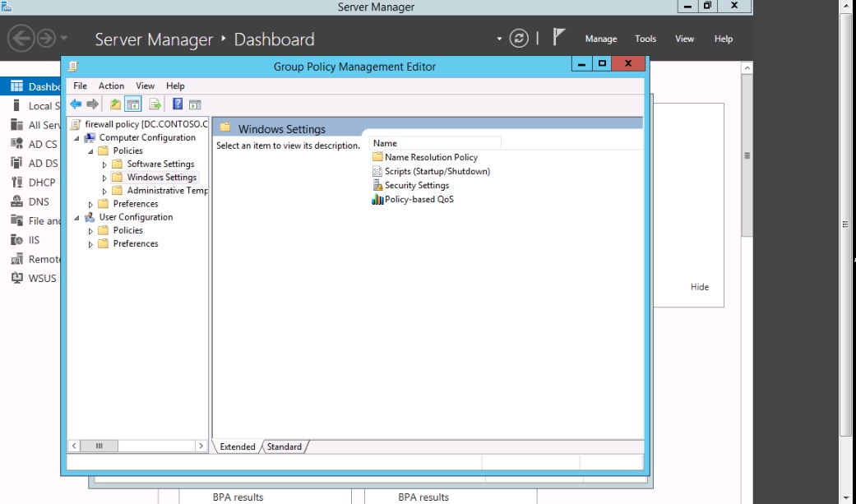856x504 pixels.
Task: Select Security Settings in the list
Action: pyautogui.click(x=417, y=185)
